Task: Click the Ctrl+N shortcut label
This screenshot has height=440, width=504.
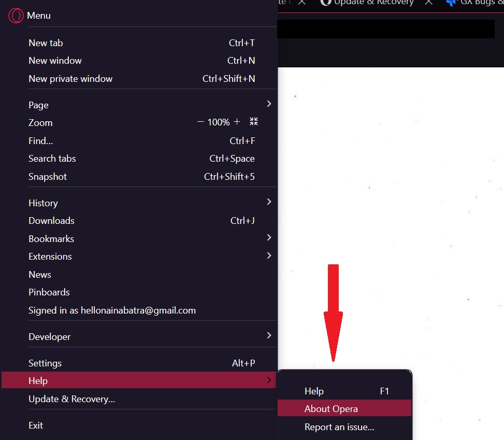Action: pos(241,61)
